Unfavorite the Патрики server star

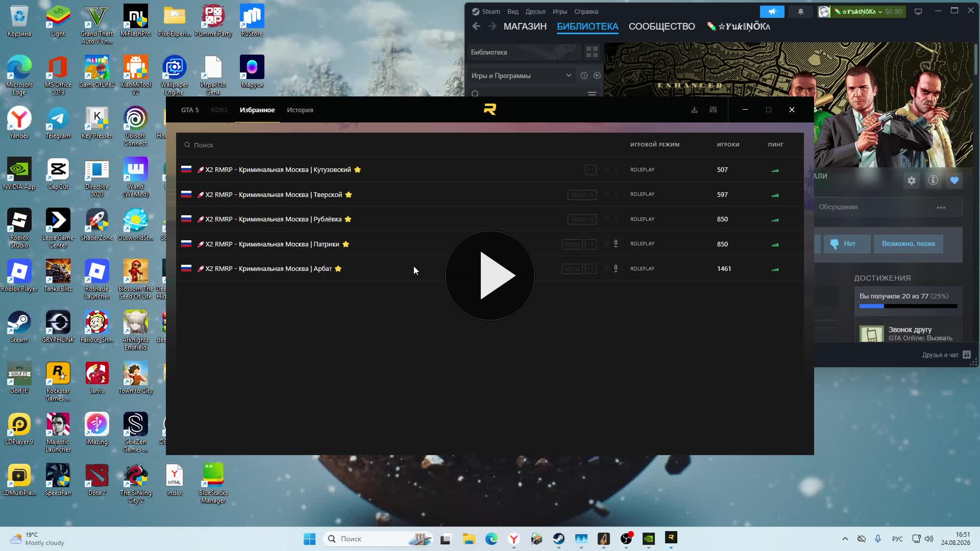point(346,244)
